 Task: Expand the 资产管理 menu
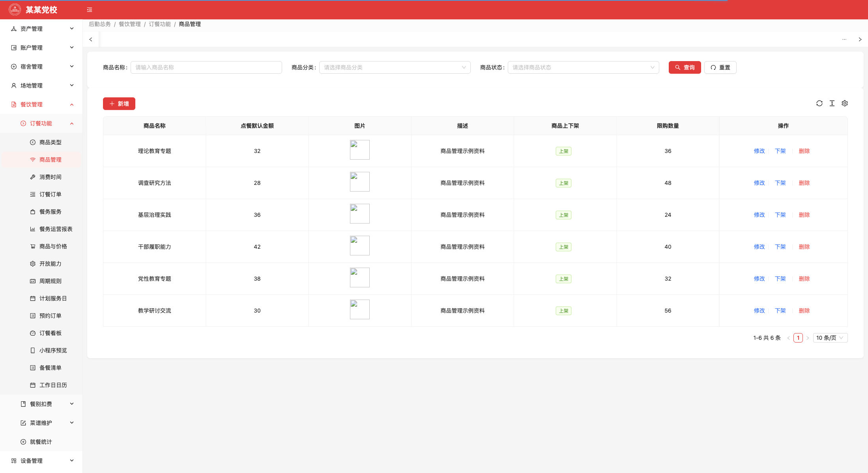41,29
